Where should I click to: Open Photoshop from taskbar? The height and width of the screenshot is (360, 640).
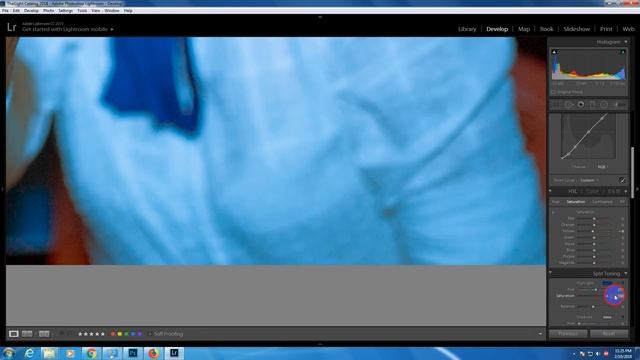pos(133,353)
